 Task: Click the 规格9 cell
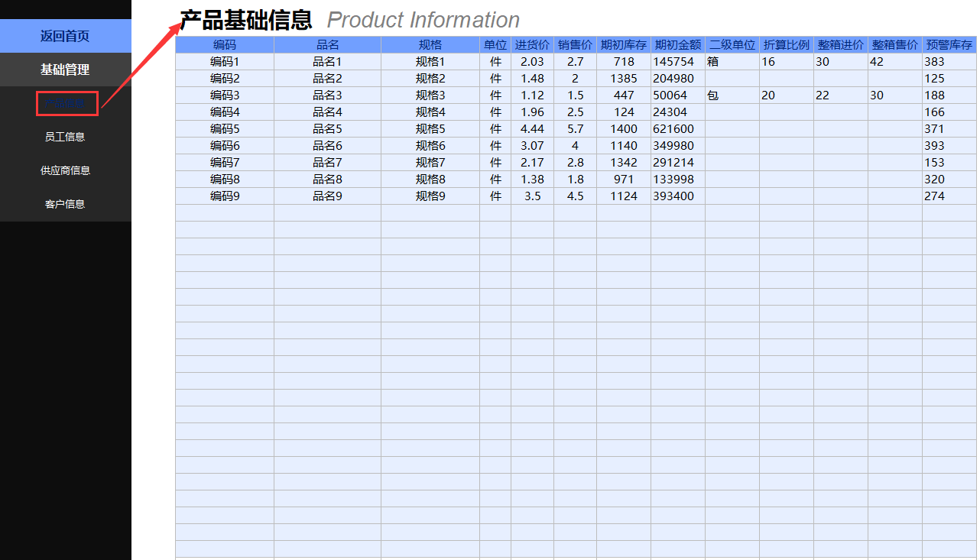pos(430,196)
